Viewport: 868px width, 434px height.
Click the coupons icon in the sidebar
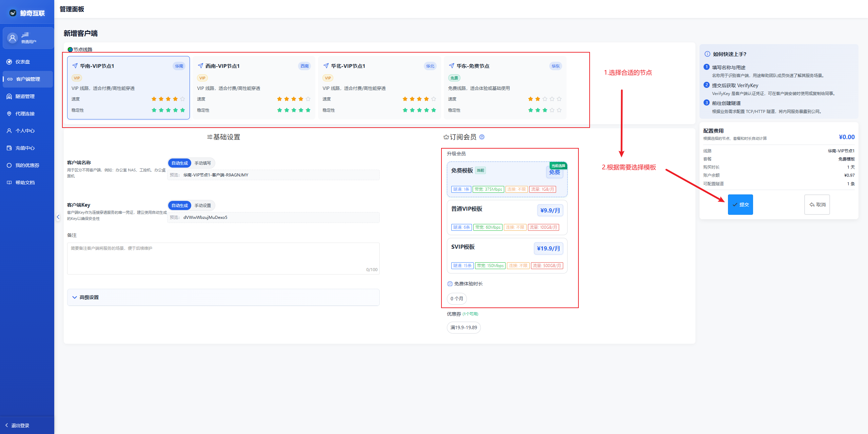pos(9,165)
